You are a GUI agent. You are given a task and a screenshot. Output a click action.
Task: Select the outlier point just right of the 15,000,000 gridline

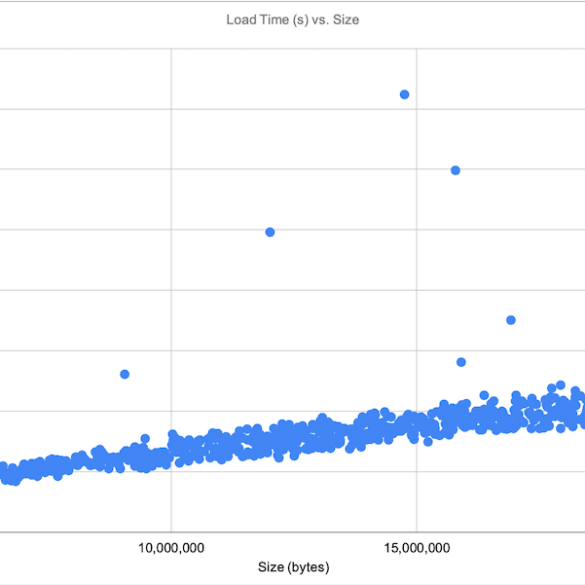pyautogui.click(x=456, y=171)
